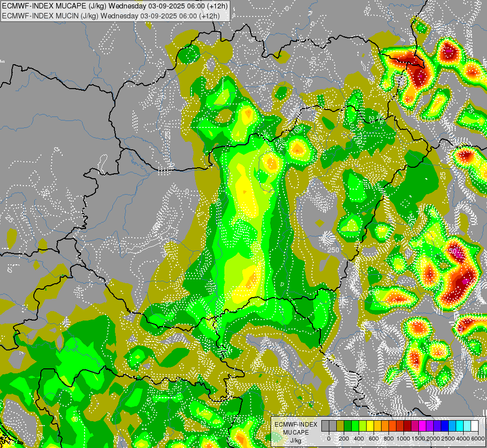Image resolution: width=487 pixels, height=448 pixels.
Task: Click the legend label '2500'
Action: [448, 439]
